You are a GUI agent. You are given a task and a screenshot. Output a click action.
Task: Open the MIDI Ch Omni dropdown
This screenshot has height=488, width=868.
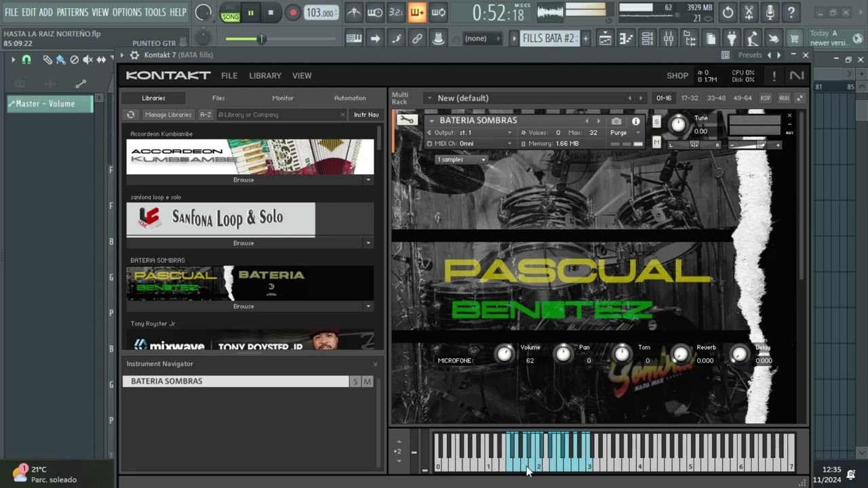[x=473, y=144]
